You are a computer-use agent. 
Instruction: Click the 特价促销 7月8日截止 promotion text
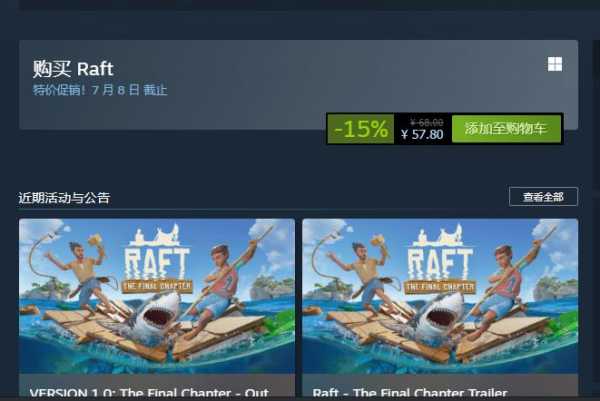pyautogui.click(x=100, y=90)
